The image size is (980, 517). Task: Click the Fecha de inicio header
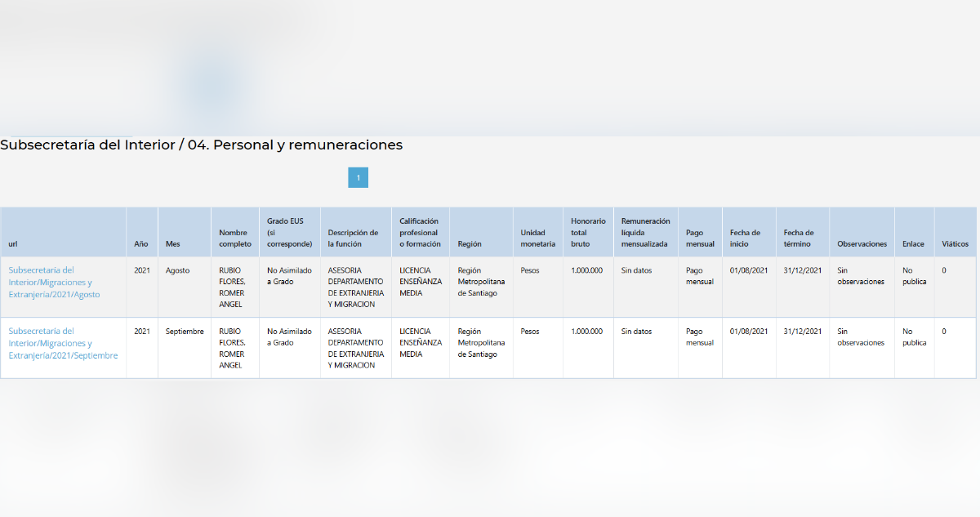pos(745,238)
